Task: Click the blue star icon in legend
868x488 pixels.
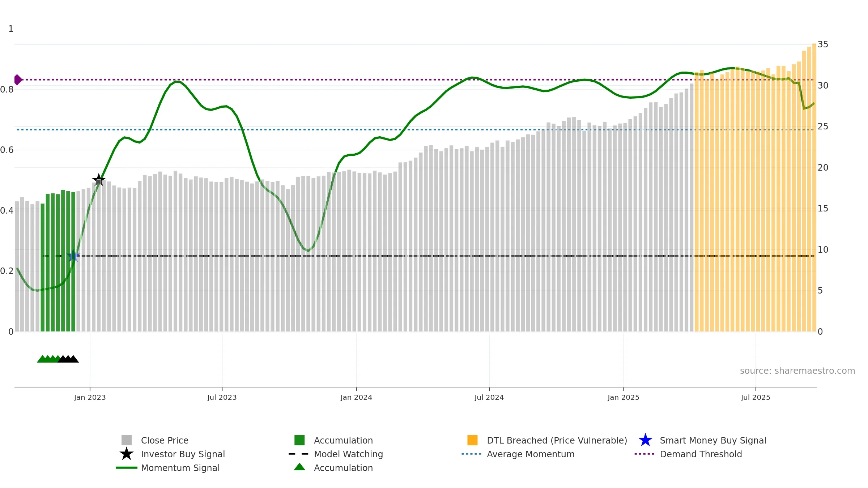Action: (645, 440)
